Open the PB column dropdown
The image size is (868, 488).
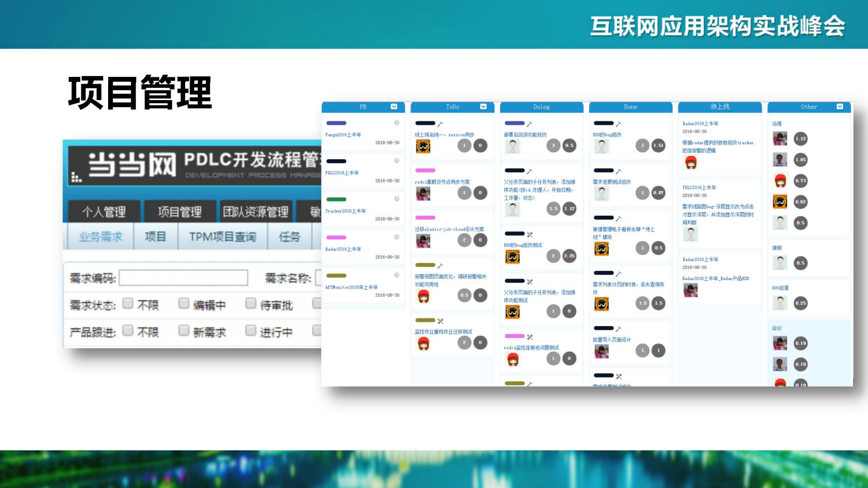(393, 107)
